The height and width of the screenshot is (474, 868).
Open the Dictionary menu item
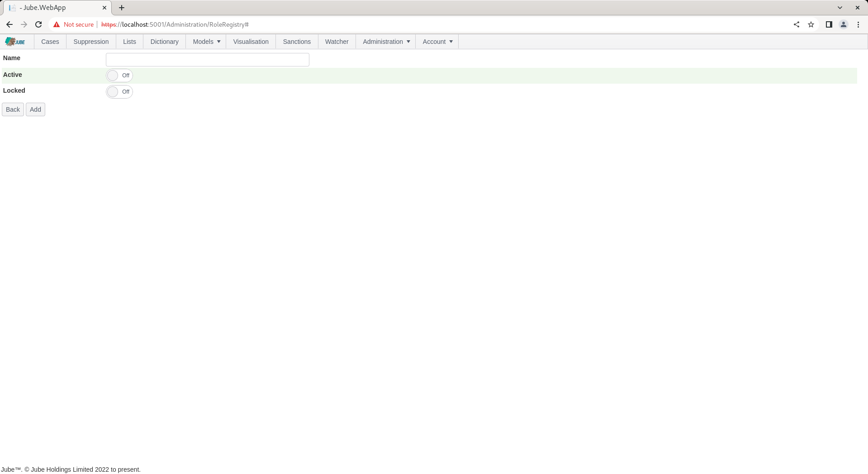pos(164,42)
